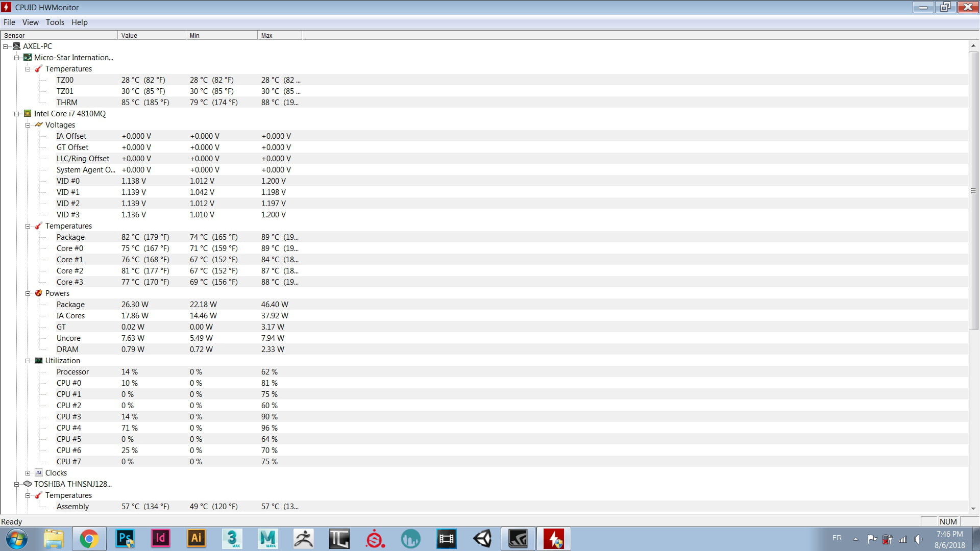This screenshot has width=980, height=551.
Task: Open the View menu
Action: [31, 22]
